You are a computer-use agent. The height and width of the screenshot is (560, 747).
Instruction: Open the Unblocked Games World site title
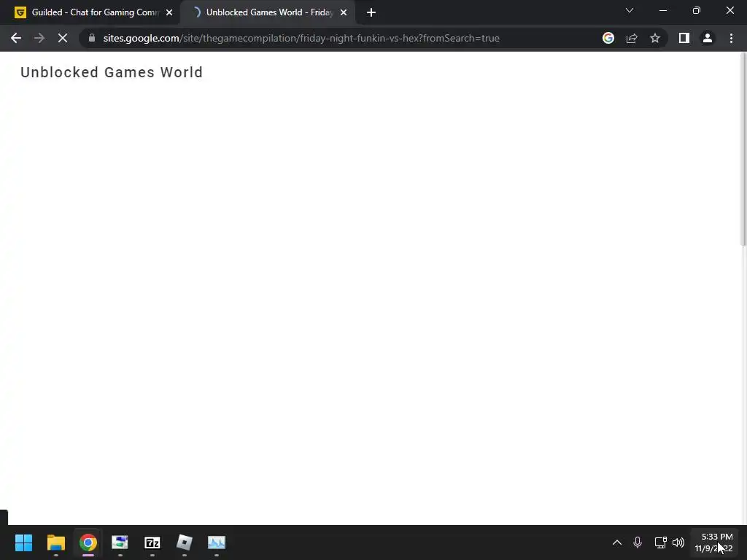coord(112,72)
